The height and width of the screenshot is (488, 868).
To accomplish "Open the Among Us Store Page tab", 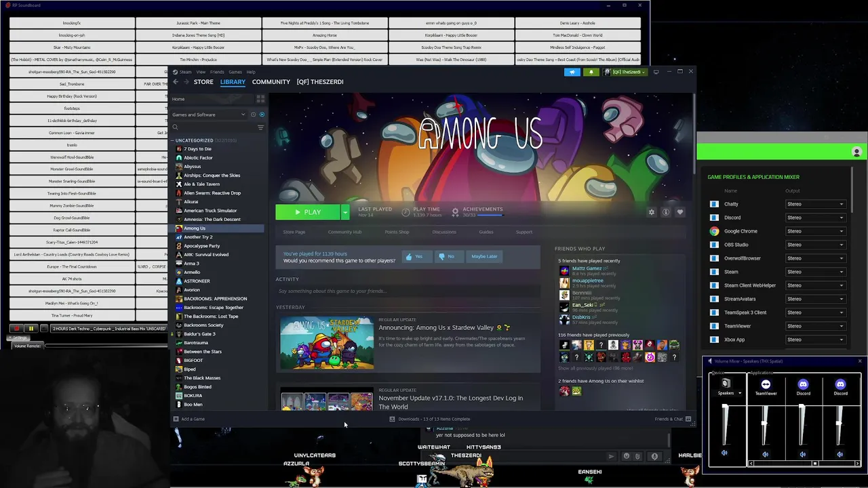I will coord(294,232).
